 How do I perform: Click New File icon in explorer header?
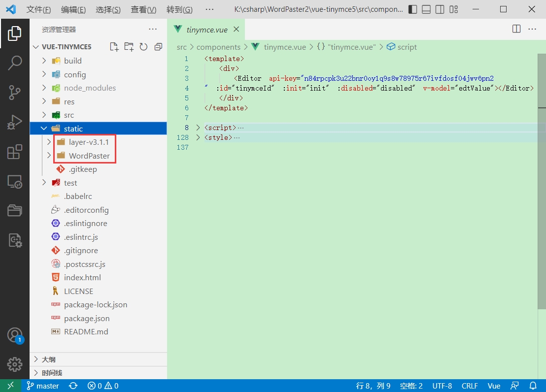click(114, 47)
